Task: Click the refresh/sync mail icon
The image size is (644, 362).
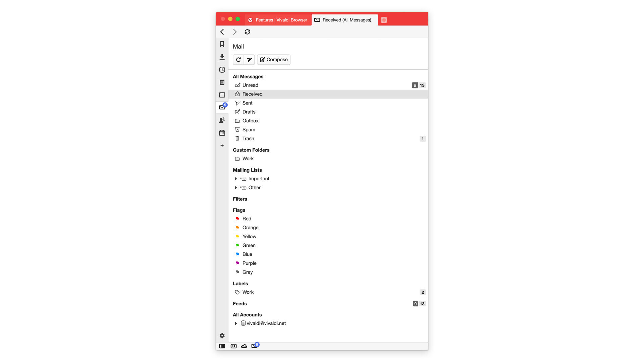Action: coord(238,59)
